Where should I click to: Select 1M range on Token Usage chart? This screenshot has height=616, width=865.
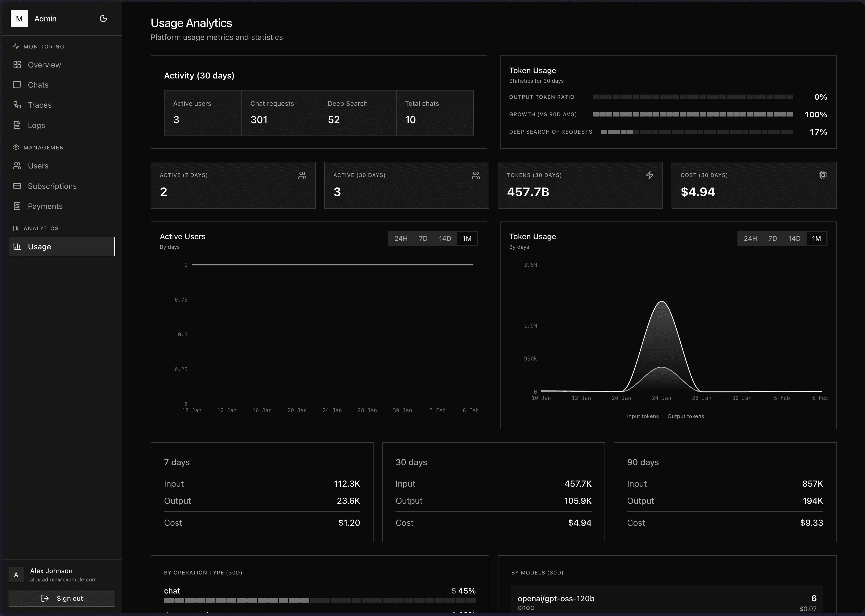click(817, 238)
